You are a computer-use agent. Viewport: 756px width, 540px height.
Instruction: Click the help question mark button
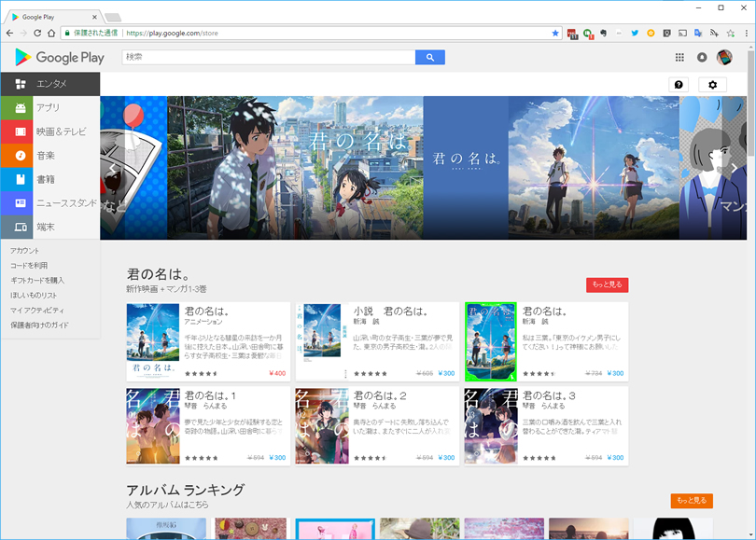(679, 85)
